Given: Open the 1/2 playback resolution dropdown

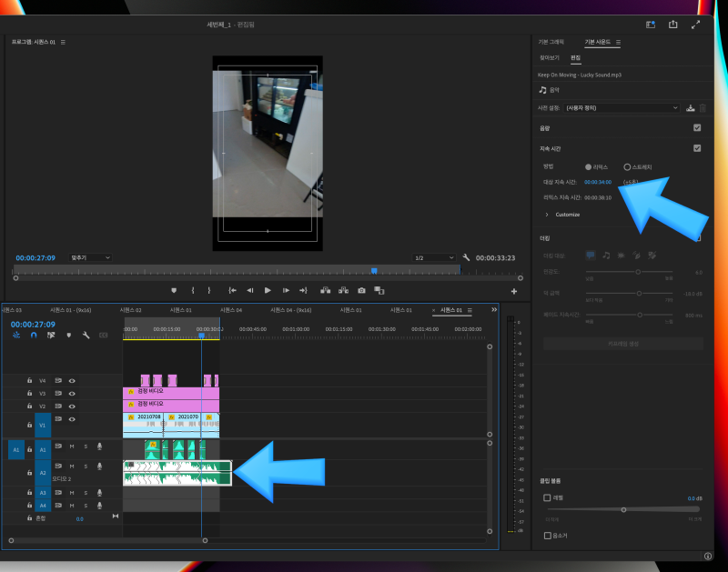Looking at the screenshot, I should [x=434, y=257].
